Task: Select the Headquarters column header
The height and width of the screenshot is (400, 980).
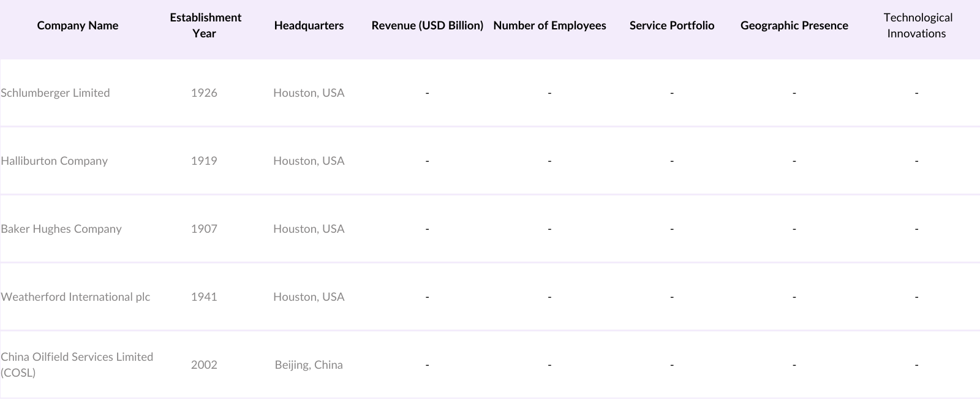Action: (309, 26)
